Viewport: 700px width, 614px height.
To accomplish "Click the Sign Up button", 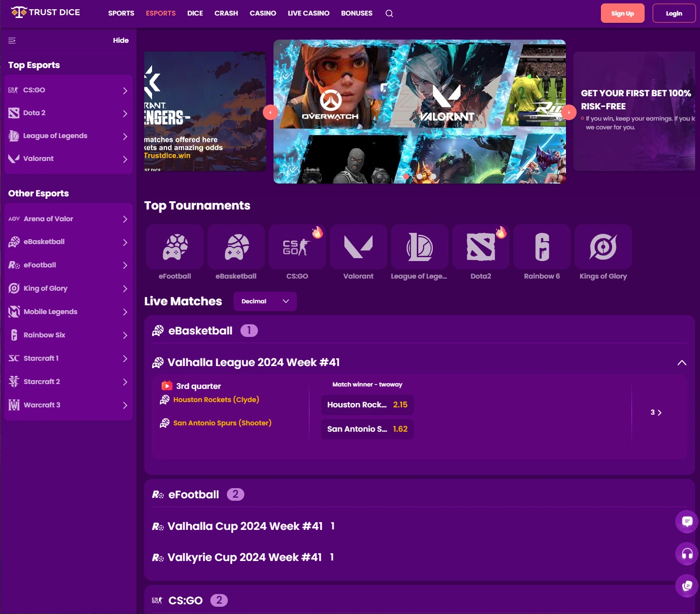I will (623, 13).
